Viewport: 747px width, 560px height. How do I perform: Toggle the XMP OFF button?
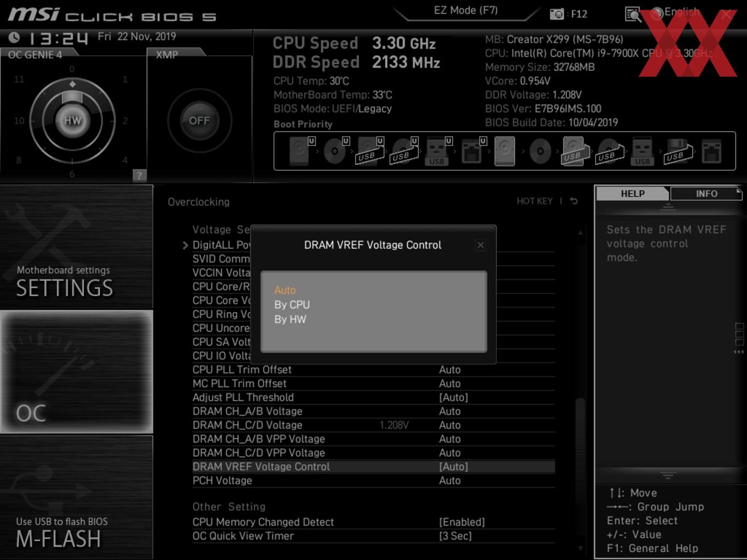(199, 120)
